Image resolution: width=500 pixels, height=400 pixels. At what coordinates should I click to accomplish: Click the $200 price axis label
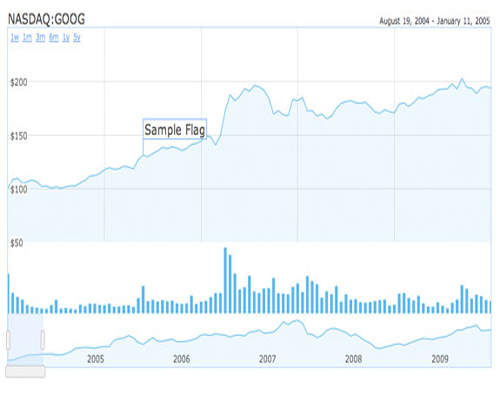pos(19,82)
